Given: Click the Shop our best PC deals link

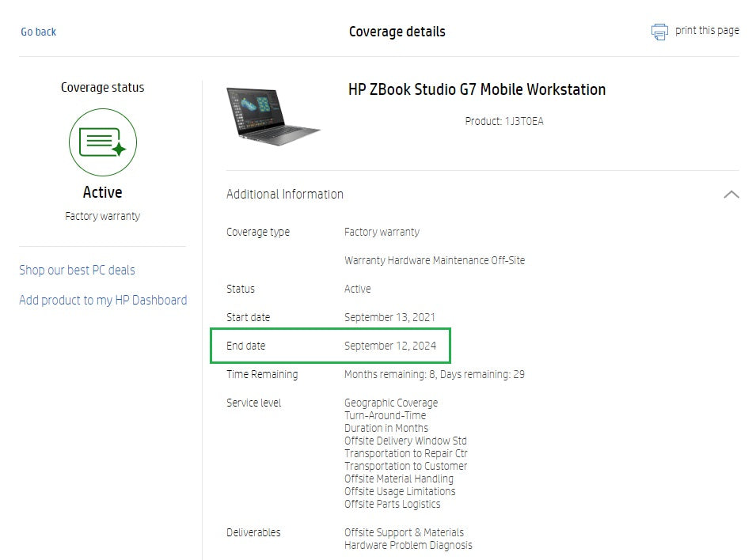Looking at the screenshot, I should (77, 270).
